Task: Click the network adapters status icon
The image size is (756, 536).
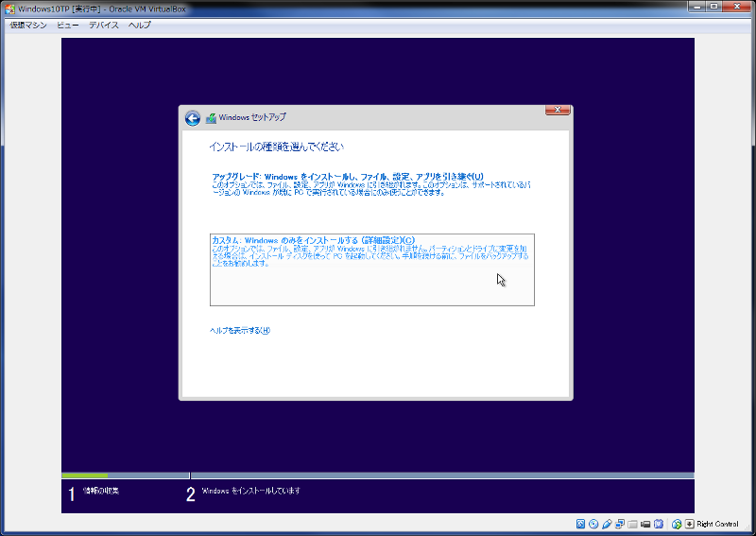Action: click(620, 524)
